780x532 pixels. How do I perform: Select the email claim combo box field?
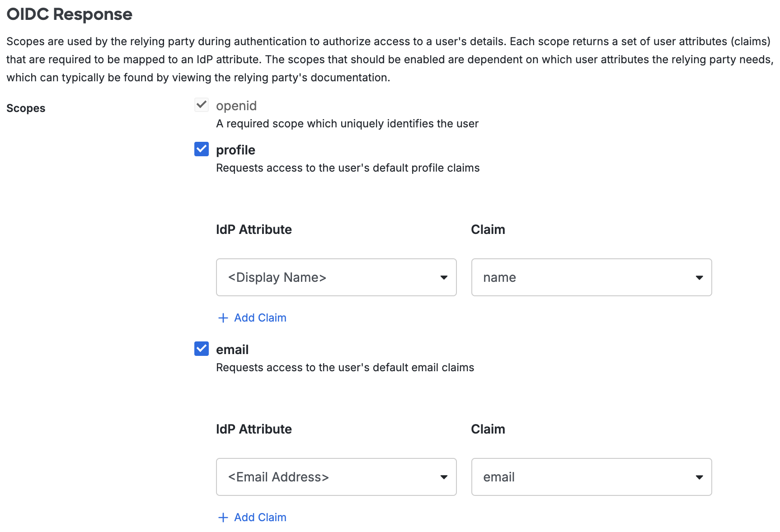[591, 477]
